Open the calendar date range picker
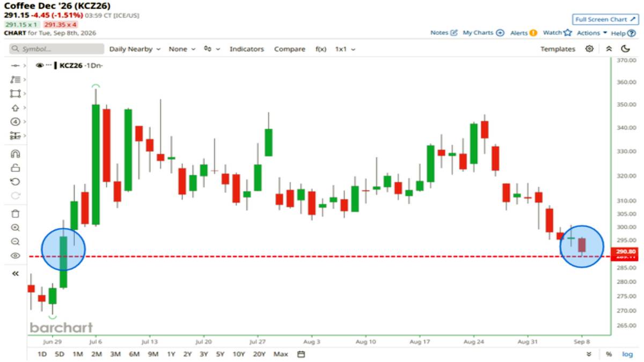Image resolution: width=644 pixels, height=362 pixels. click(301, 354)
